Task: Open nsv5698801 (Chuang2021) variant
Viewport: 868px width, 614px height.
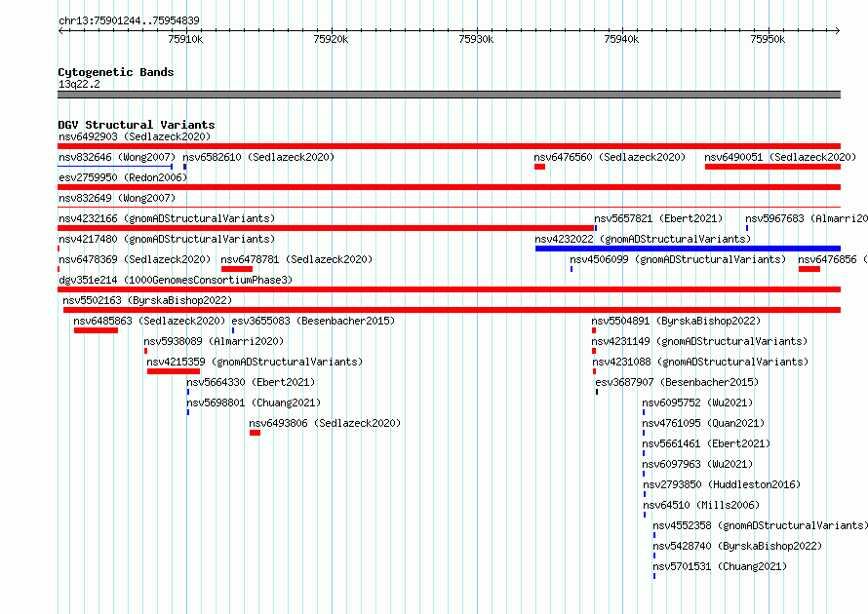Action: coord(254,403)
